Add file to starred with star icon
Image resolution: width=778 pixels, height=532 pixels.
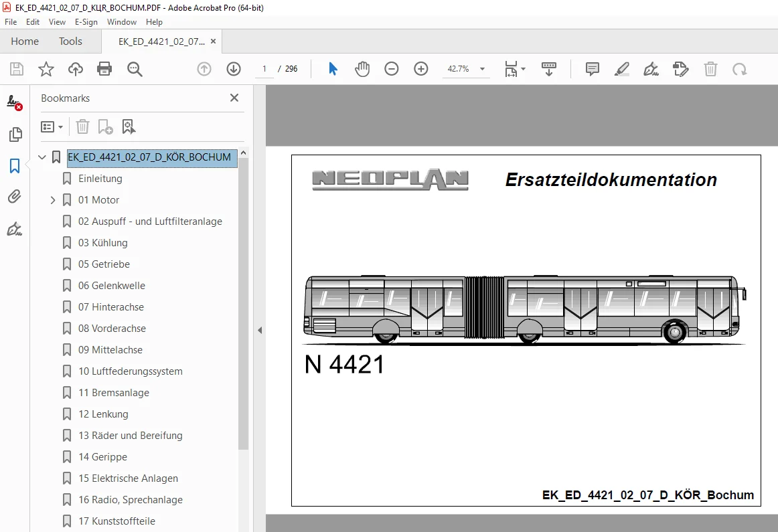tap(46, 69)
